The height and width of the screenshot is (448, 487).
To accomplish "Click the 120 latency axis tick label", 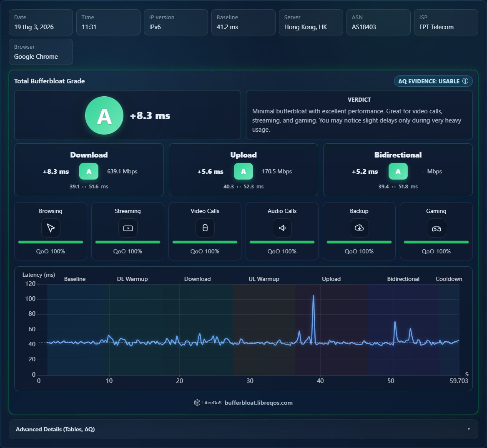I will click(x=30, y=284).
